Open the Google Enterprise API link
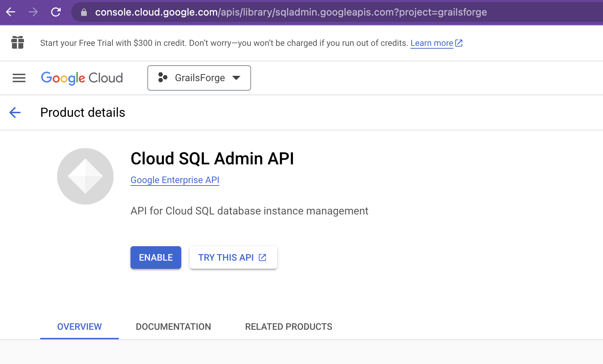The height and width of the screenshot is (364, 603). pyautogui.click(x=175, y=180)
